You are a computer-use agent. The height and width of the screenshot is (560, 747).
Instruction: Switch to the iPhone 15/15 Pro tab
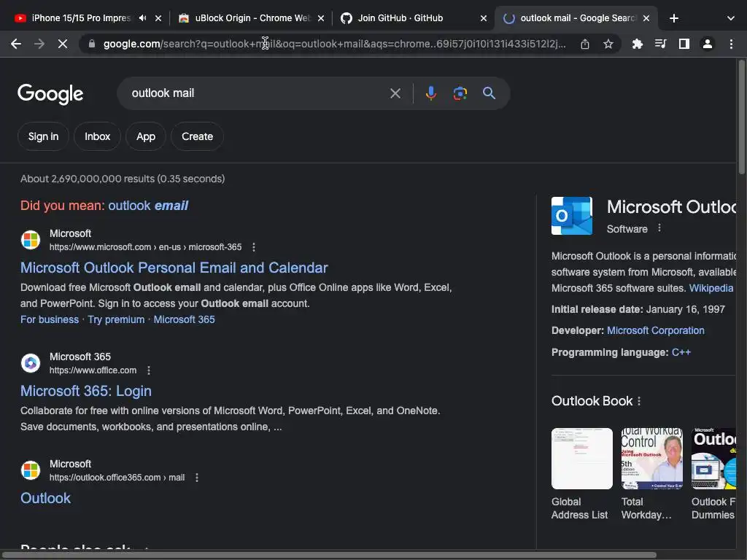tap(81, 18)
